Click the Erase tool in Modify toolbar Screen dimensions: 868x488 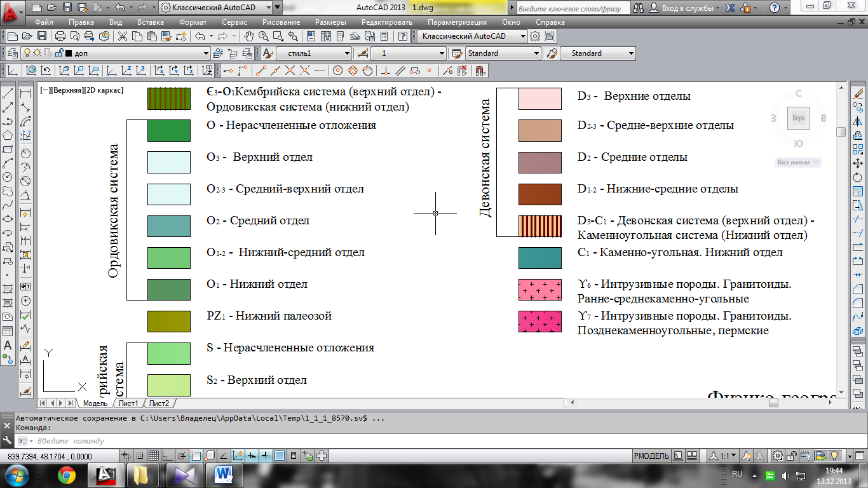pyautogui.click(x=859, y=93)
